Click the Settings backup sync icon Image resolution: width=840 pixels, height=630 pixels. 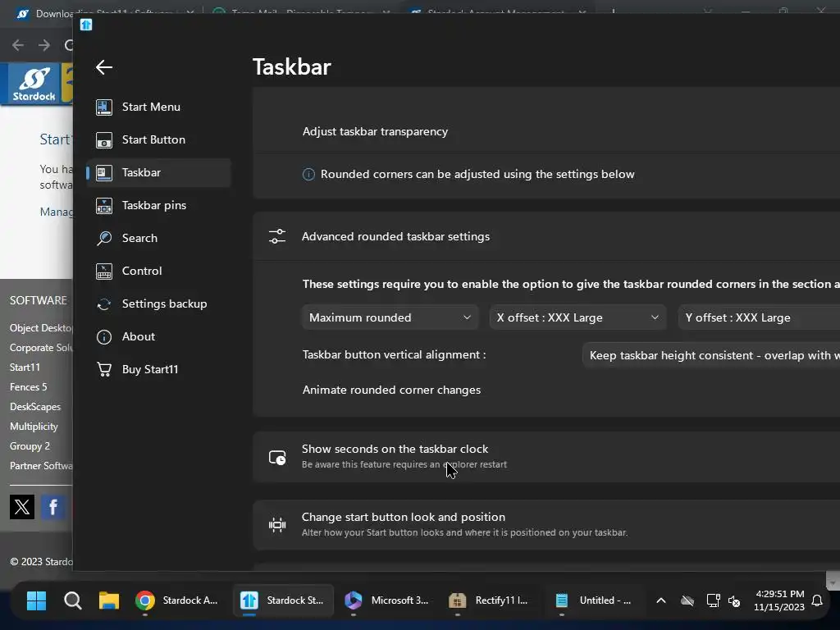(104, 304)
